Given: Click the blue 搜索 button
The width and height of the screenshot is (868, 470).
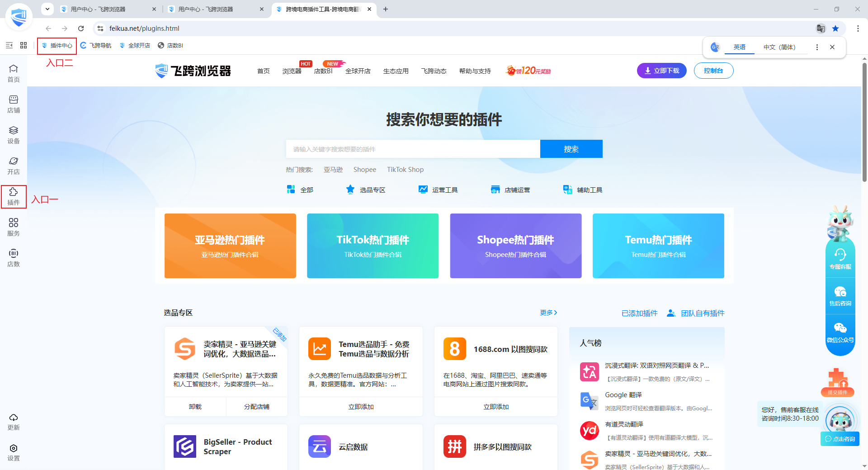Looking at the screenshot, I should point(571,149).
